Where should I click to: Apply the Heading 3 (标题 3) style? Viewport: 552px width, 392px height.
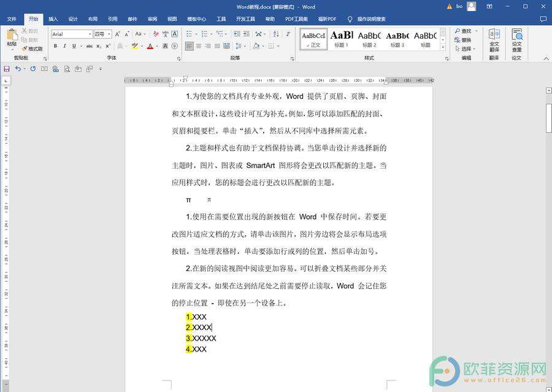point(397,39)
